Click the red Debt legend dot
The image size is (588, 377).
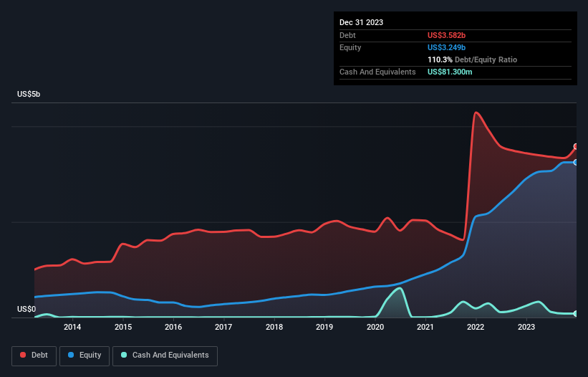(23, 355)
